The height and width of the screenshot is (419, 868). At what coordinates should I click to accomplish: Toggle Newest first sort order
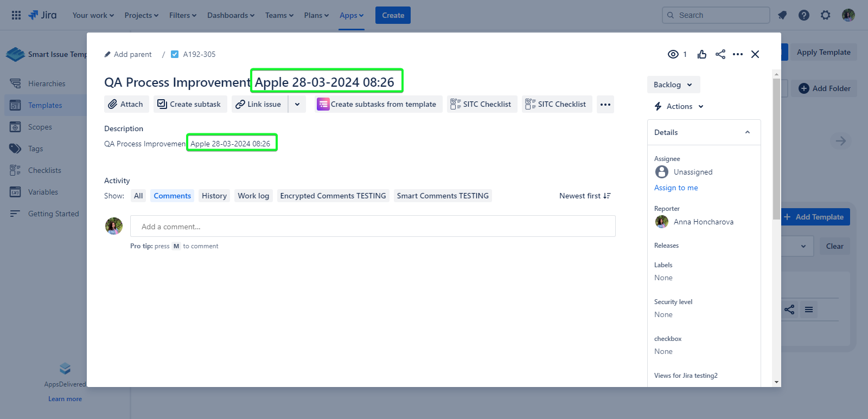tap(585, 196)
